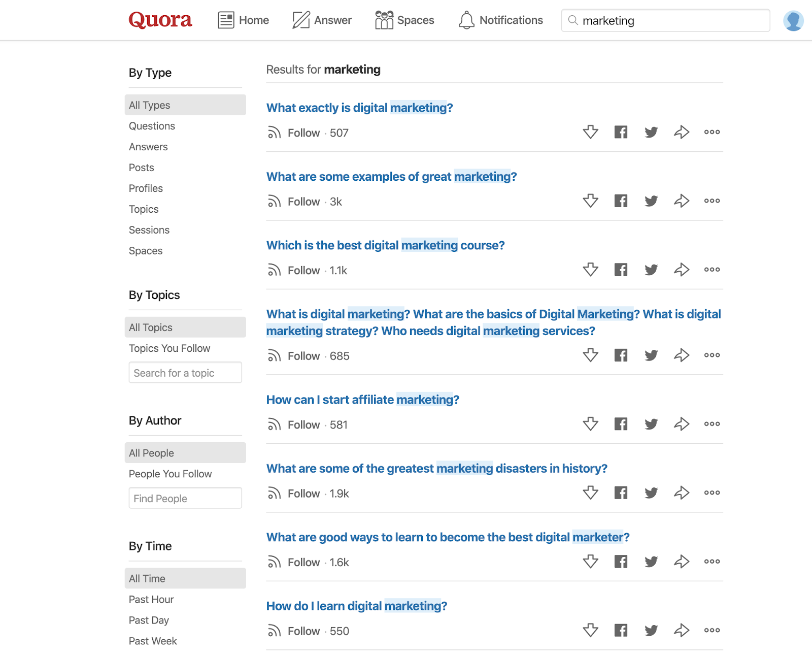Share 'greatest marketing disasters' on Facebook
The width and height of the screenshot is (812, 655).
click(621, 493)
